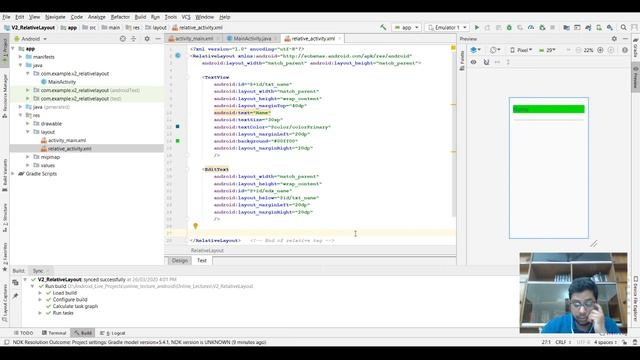Switch to MainActivity.java editor tab
This screenshot has width=640, height=360.
coord(252,39)
